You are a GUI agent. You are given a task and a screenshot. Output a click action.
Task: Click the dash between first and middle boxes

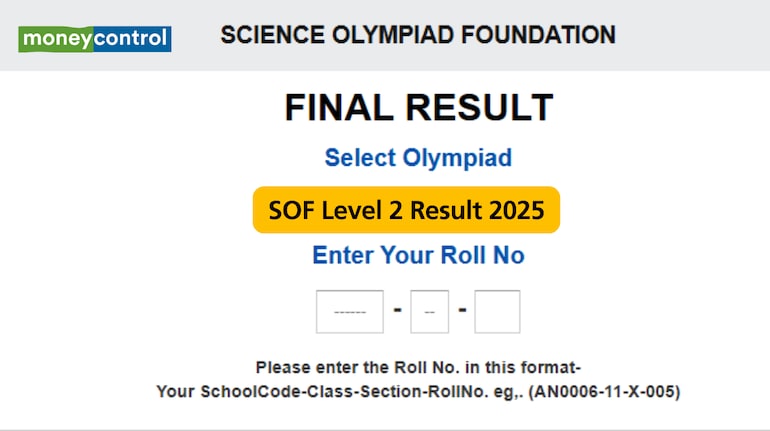pos(397,310)
